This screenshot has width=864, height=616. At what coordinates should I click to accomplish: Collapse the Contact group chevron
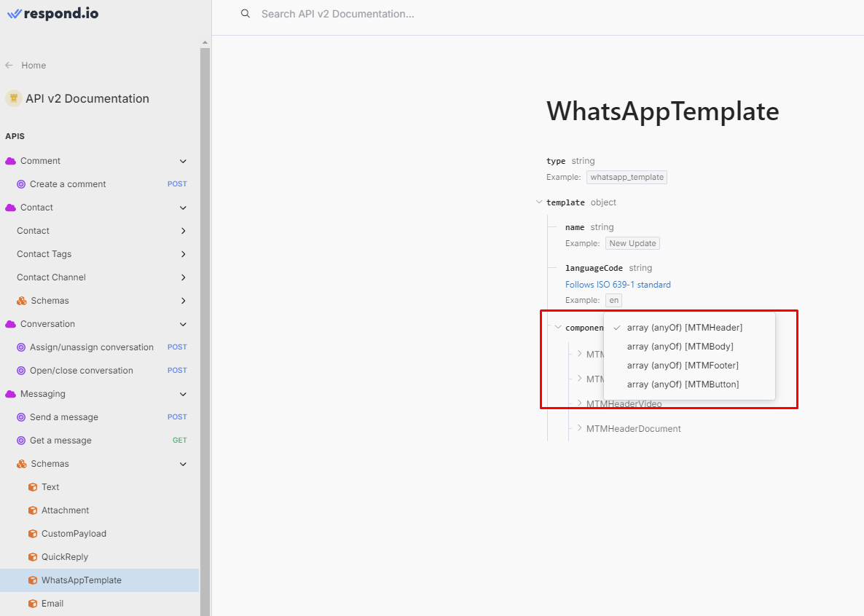click(x=183, y=208)
